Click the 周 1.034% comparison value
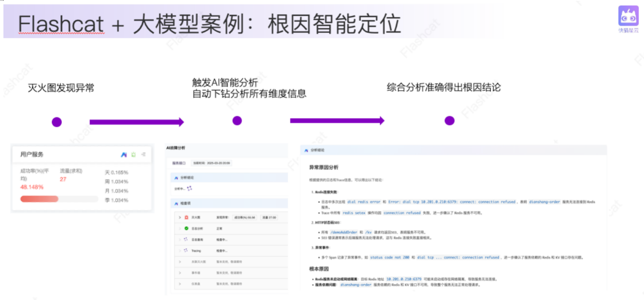 pyautogui.click(x=117, y=182)
